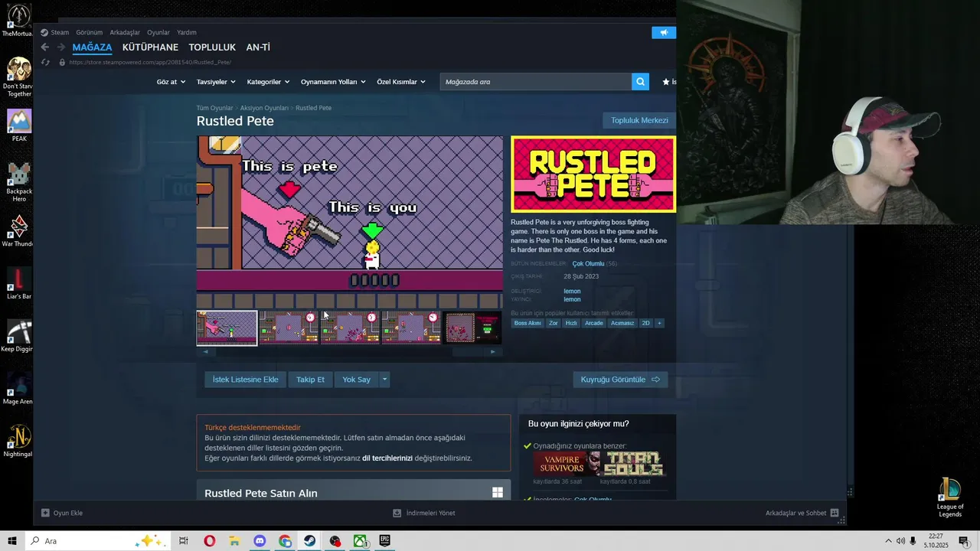Click the Windows Start button
Screen dimensions: 980x551
point(12,541)
